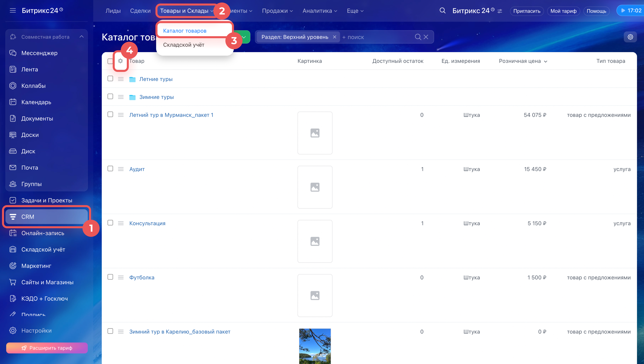This screenshot has width=644, height=364.
Task: Open Мессенджер from the sidebar
Action: 39,53
